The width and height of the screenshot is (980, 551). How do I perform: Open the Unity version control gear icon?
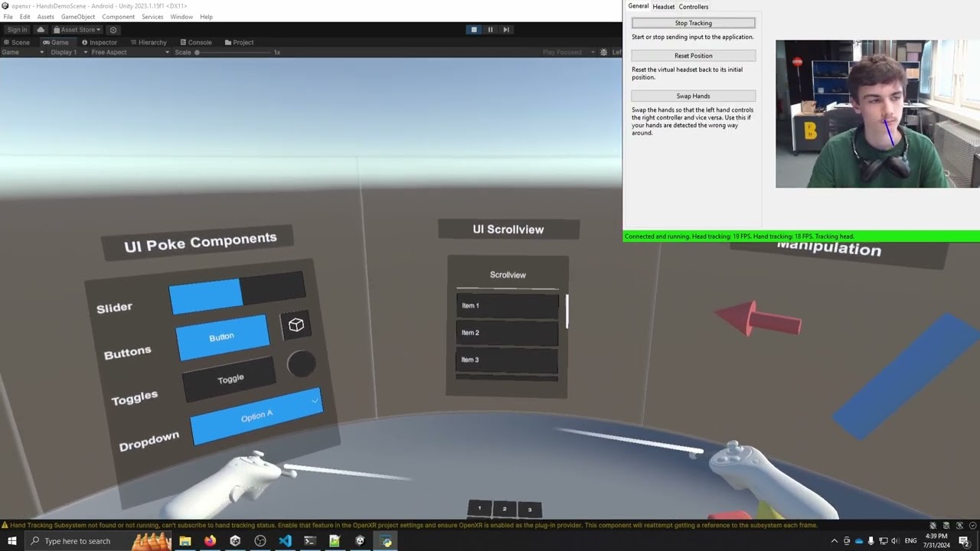coord(113,30)
